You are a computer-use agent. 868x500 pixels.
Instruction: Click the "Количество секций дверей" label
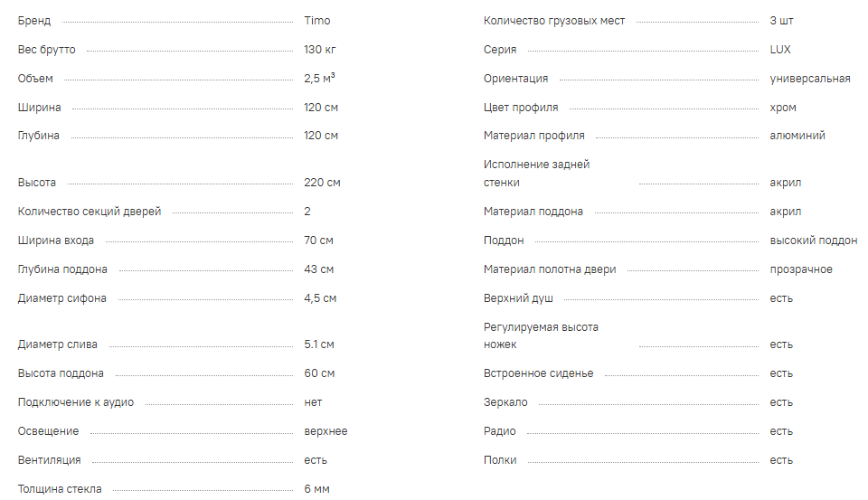(x=90, y=212)
